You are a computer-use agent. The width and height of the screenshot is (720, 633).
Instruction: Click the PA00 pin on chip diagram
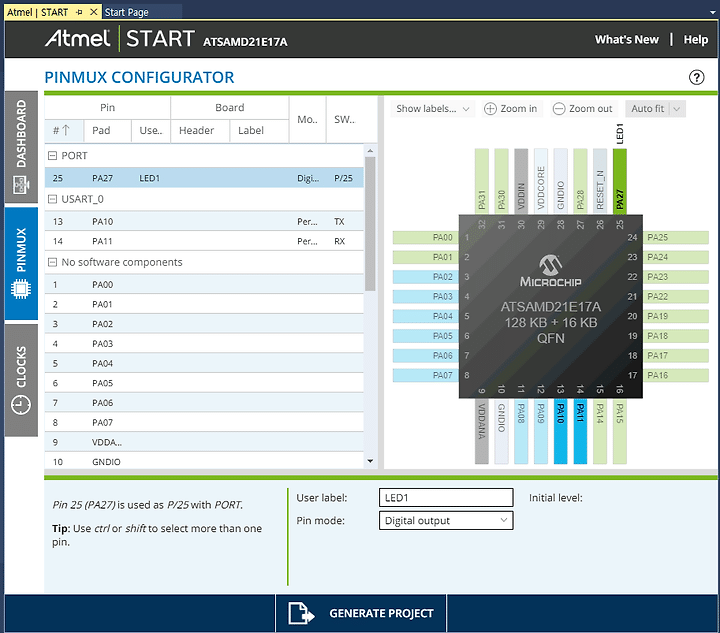pos(426,237)
